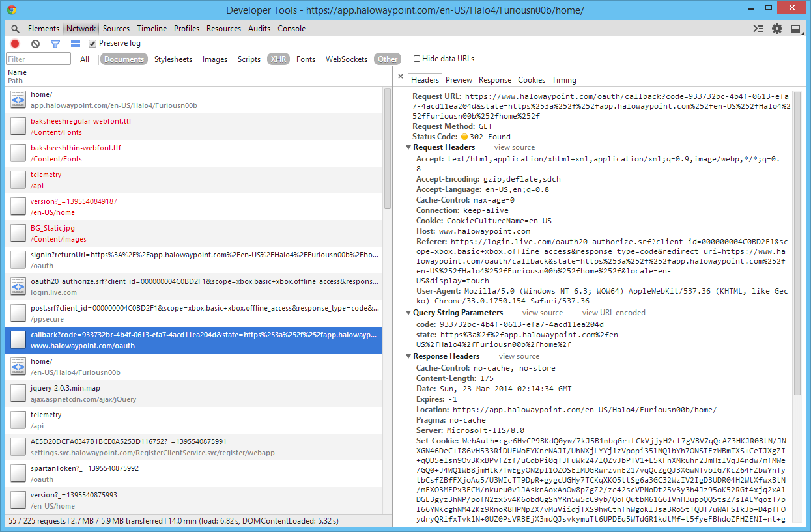Collapse the Request Headers section
Viewport: 811px width, 532px height.
coord(408,148)
